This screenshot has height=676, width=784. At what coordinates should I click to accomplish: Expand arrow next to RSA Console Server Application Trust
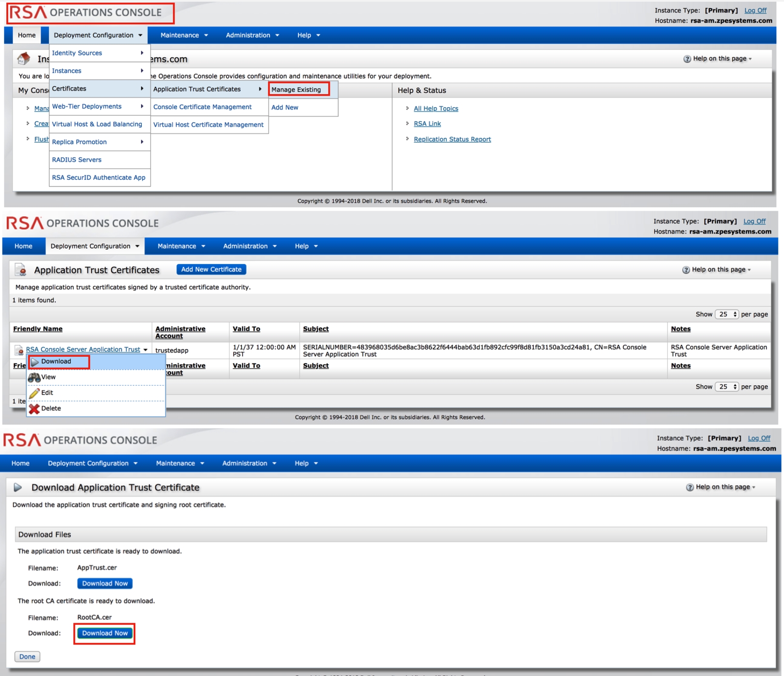(146, 350)
